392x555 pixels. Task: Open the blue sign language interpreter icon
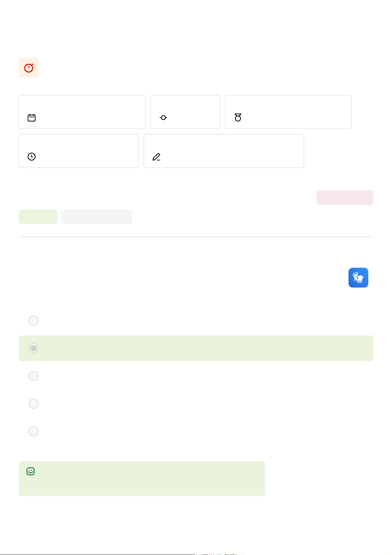pyautogui.click(x=358, y=278)
